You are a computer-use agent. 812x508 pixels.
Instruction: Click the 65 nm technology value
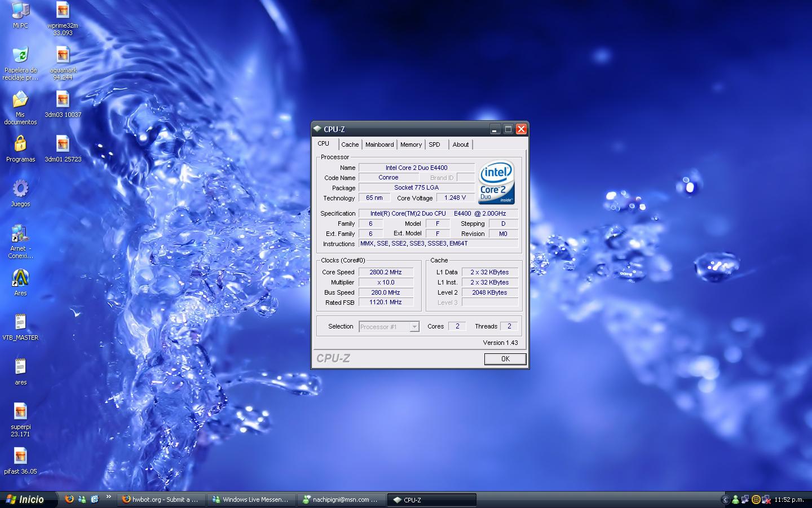click(x=374, y=198)
